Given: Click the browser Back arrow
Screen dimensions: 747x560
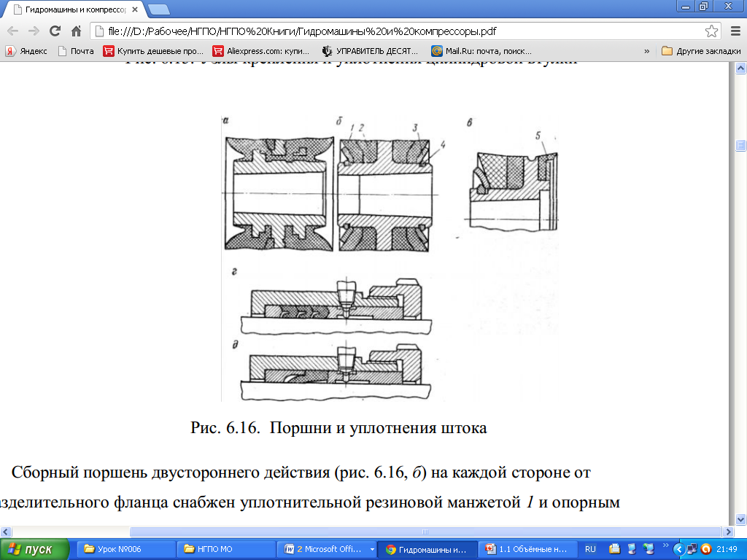Looking at the screenshot, I should pos(13,31).
